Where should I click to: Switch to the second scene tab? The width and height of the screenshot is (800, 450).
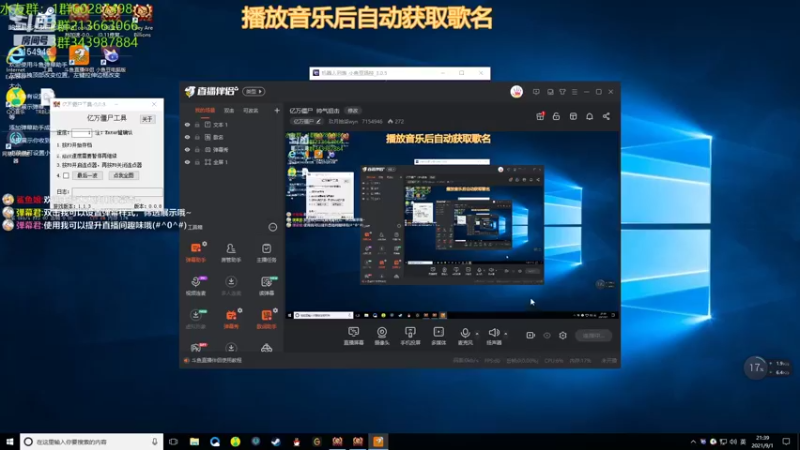229,110
